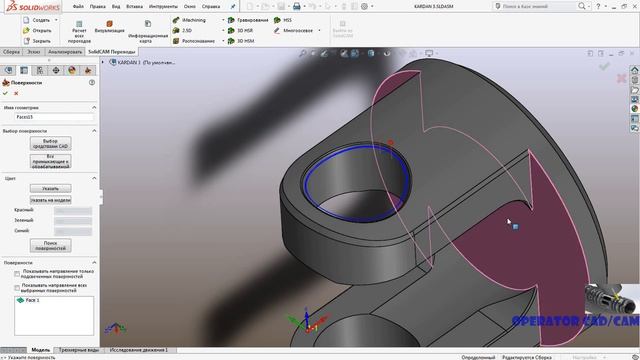Click the Создать (new) icon
This screenshot has width=640, height=360.
coord(27,20)
